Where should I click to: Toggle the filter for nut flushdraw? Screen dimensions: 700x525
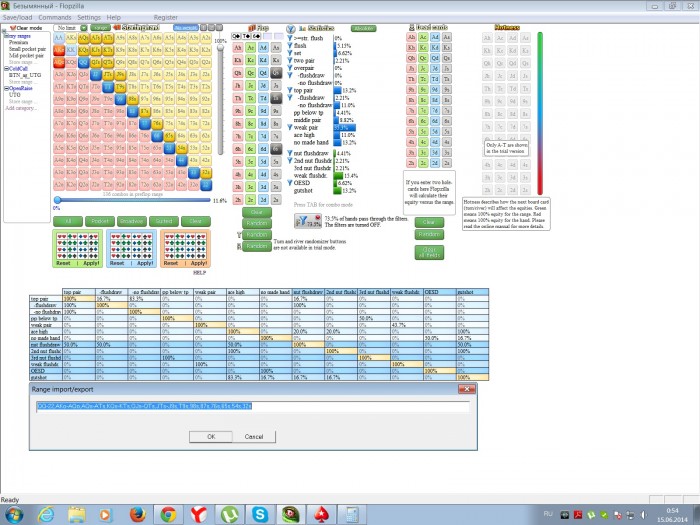click(x=290, y=153)
